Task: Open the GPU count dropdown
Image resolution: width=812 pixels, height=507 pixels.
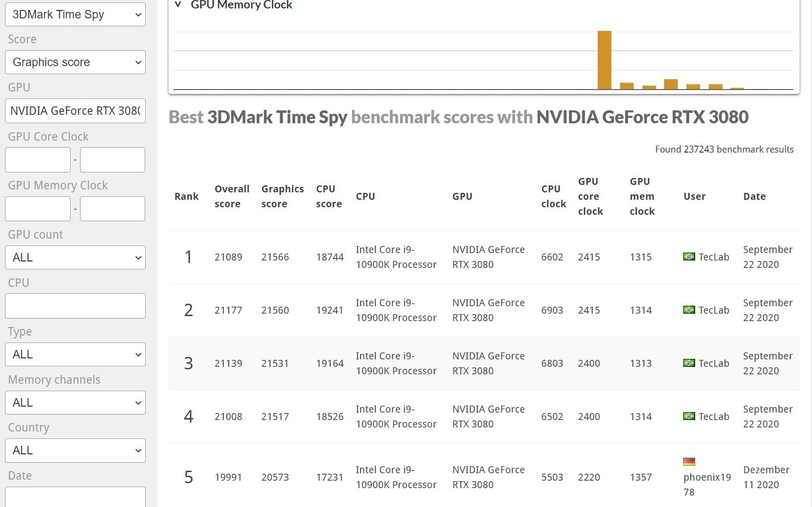Action: [75, 257]
